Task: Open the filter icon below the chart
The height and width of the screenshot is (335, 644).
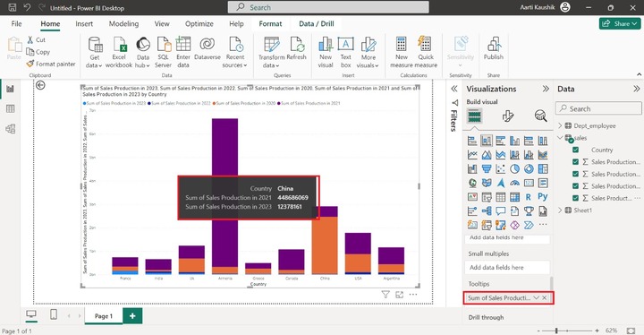Action: pos(386,295)
